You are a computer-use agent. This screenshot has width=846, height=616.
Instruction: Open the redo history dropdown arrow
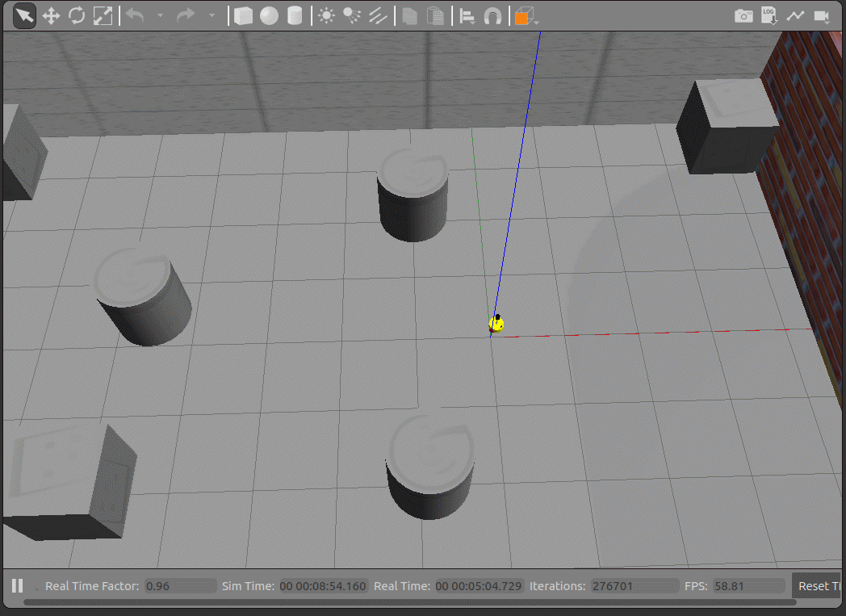[x=211, y=16]
